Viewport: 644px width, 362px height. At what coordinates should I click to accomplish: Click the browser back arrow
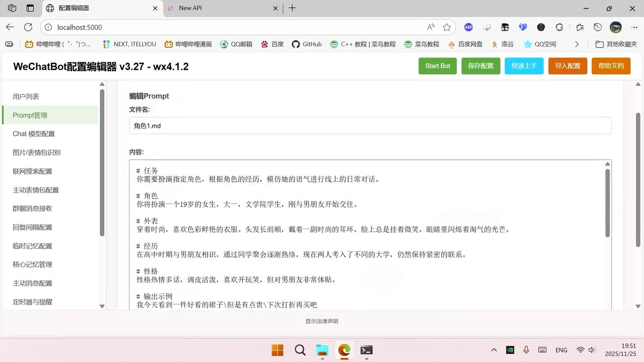click(10, 27)
